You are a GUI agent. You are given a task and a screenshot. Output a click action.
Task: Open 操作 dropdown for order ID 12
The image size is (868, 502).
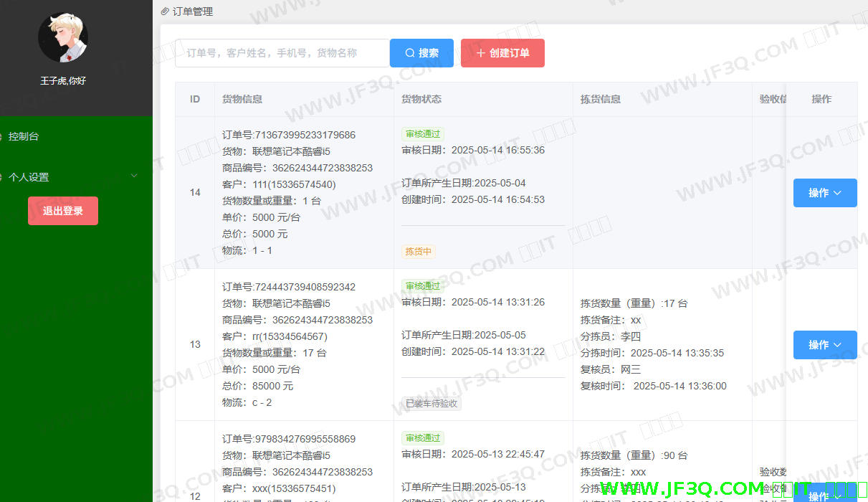(824, 495)
